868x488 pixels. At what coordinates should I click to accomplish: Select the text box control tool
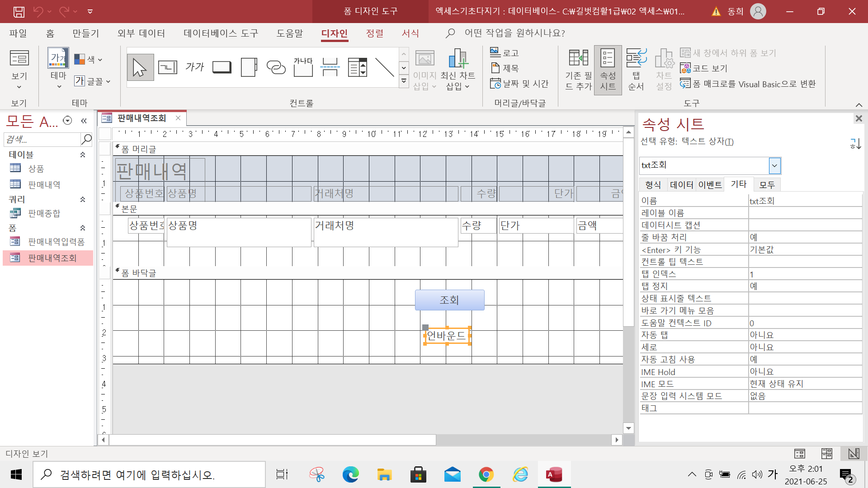point(168,68)
